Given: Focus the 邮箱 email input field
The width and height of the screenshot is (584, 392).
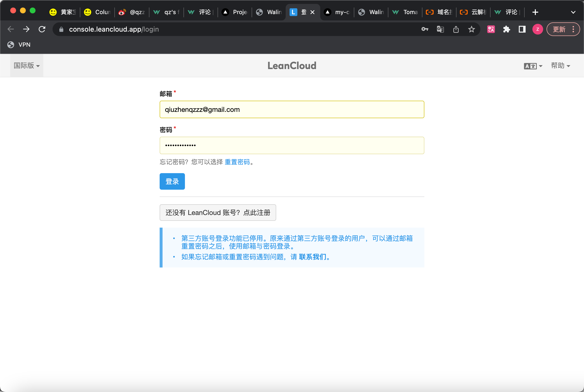Looking at the screenshot, I should 292,109.
